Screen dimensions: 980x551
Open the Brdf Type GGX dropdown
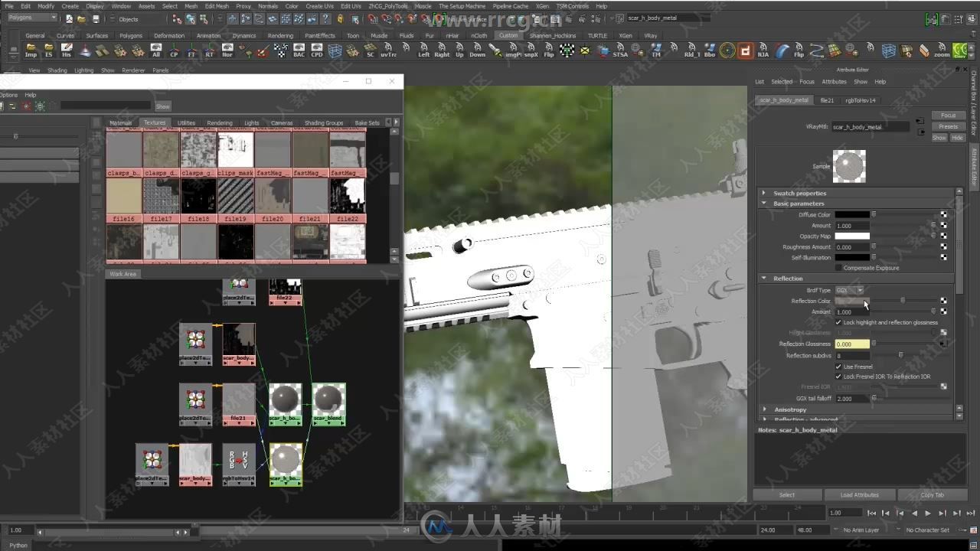(x=849, y=290)
